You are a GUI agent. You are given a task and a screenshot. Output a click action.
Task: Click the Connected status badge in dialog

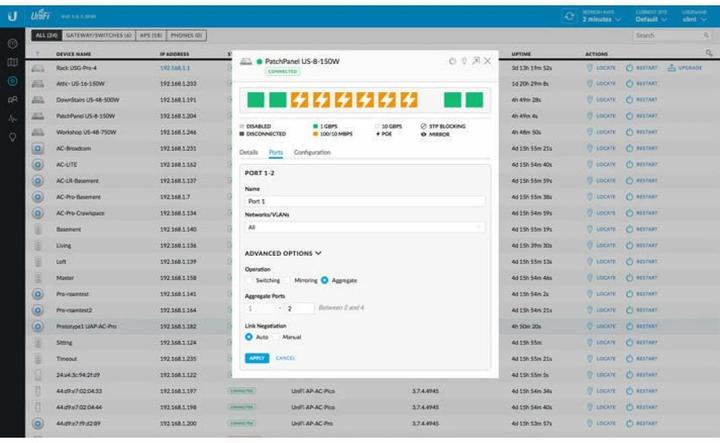282,72
